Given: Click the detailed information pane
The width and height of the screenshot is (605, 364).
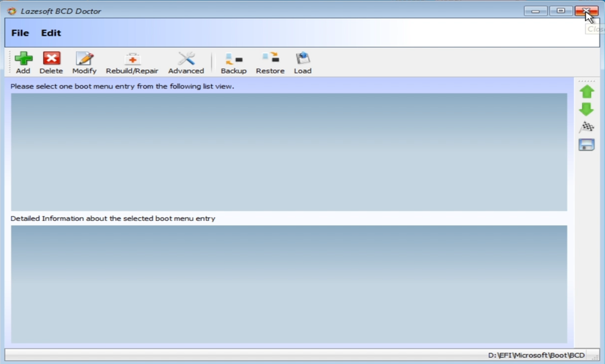Looking at the screenshot, I should click(289, 284).
